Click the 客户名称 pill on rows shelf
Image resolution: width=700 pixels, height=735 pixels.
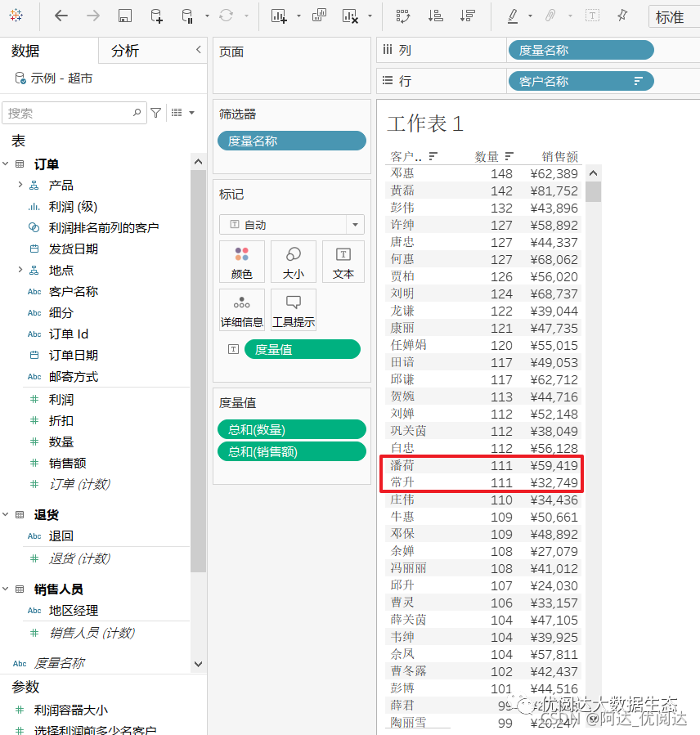coord(581,81)
